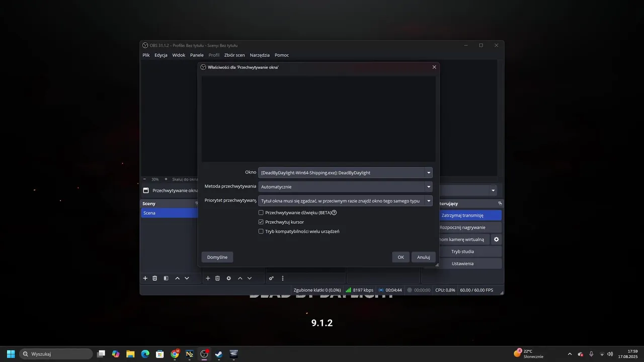The image size is (644, 362).
Task: Click the streaming time icon in status bar
Action: coord(381,290)
